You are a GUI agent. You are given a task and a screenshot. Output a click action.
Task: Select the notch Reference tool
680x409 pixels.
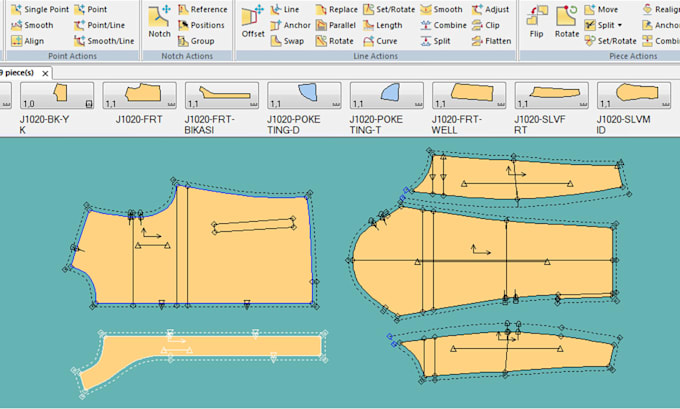click(x=203, y=9)
